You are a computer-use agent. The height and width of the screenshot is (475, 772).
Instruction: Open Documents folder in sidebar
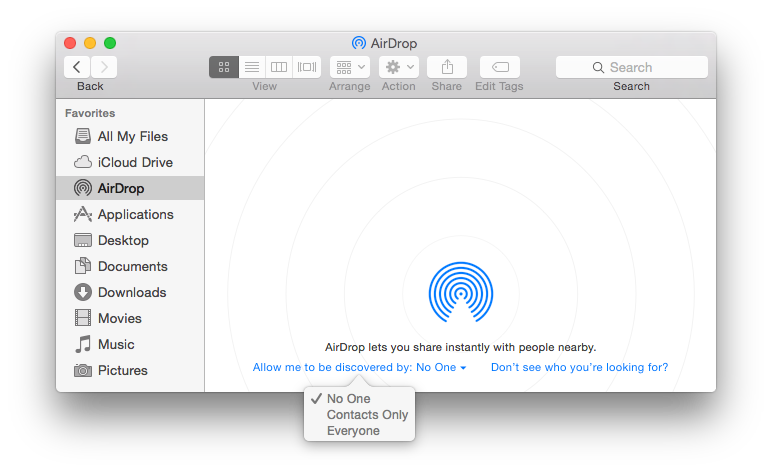[x=130, y=266]
